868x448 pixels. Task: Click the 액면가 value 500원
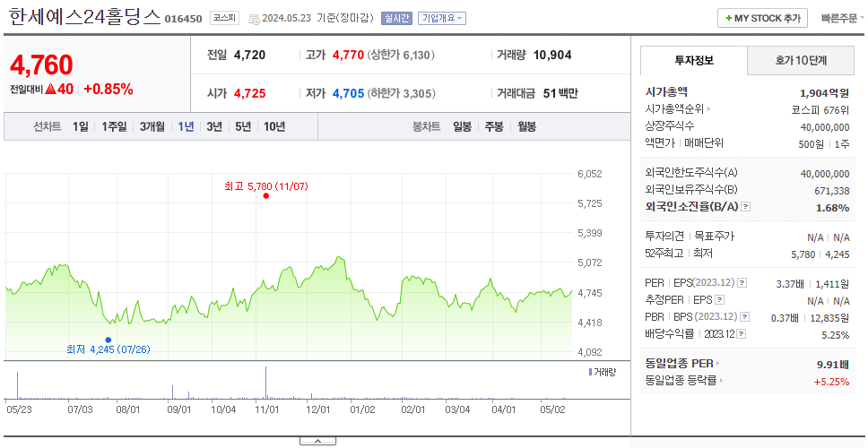tap(812, 143)
